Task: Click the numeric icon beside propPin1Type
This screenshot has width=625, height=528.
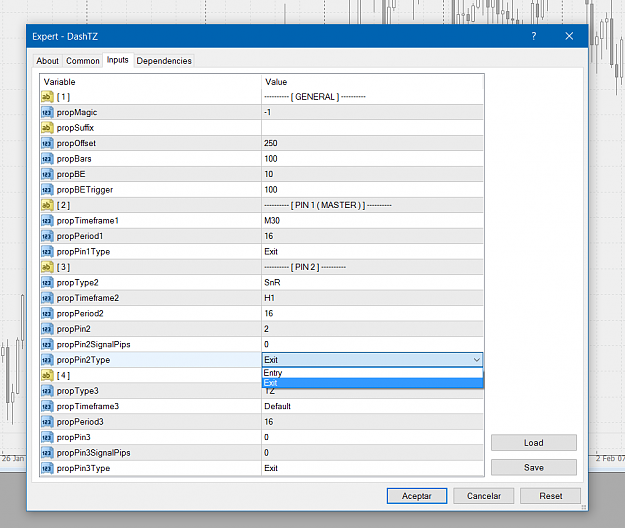Action: tap(47, 251)
